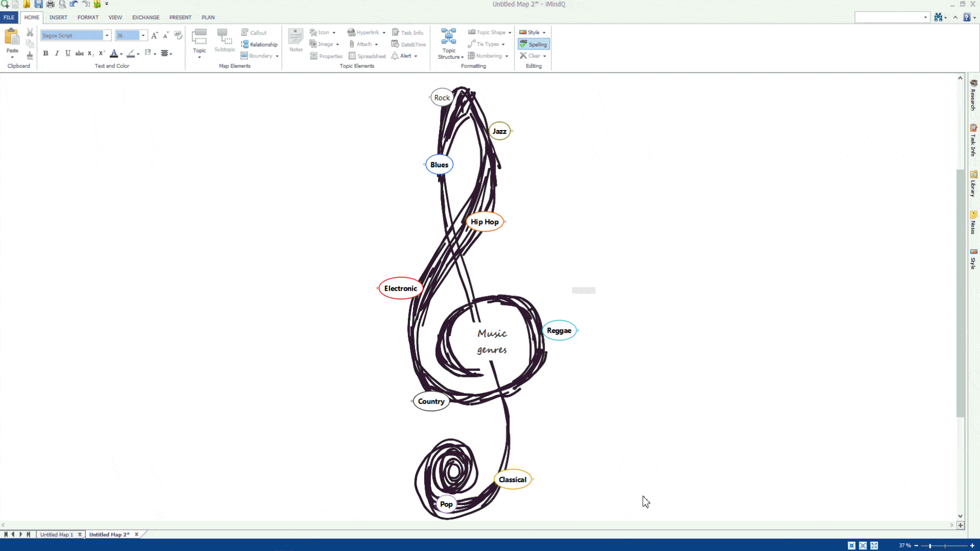Switch to the Untitled Map 1 tab

point(57,534)
